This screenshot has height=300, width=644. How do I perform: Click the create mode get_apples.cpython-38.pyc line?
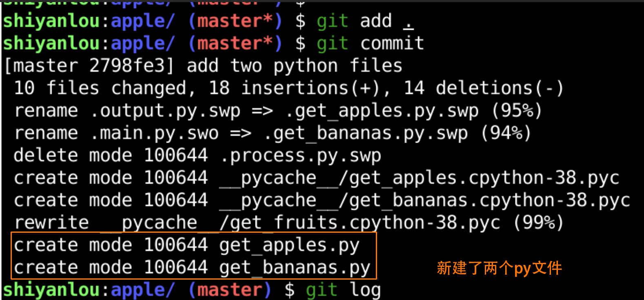click(317, 178)
